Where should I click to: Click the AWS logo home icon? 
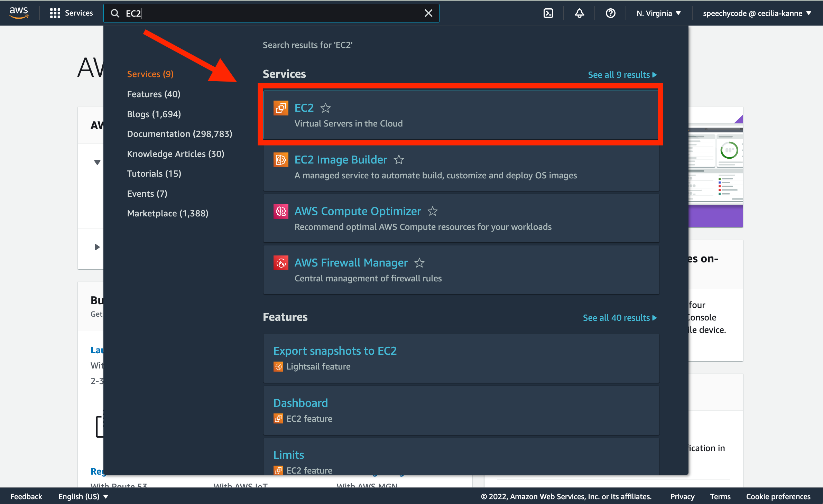tap(19, 13)
